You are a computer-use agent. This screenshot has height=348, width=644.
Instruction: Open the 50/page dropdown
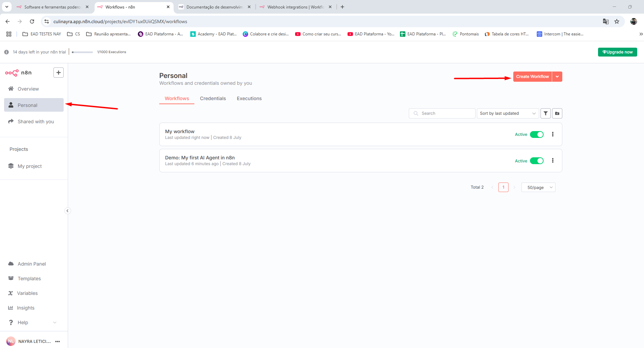[x=538, y=187]
